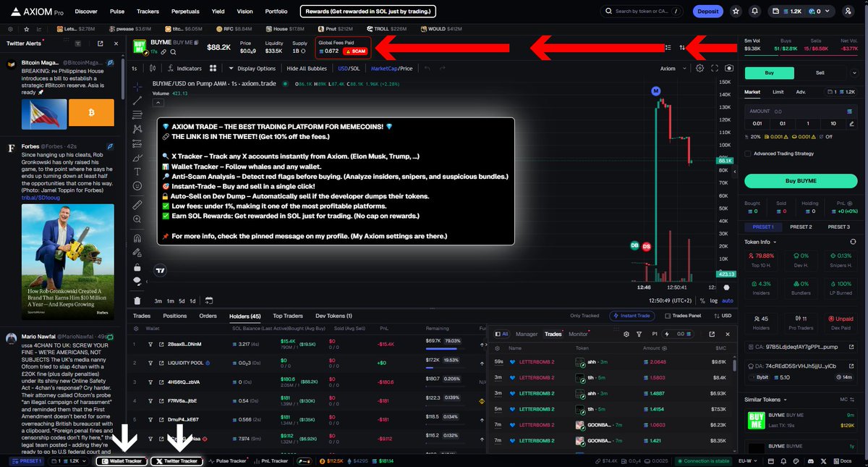Pop out the Trades monitor panel
Image resolution: width=868 pixels, height=467 pixels.
[x=712, y=334]
